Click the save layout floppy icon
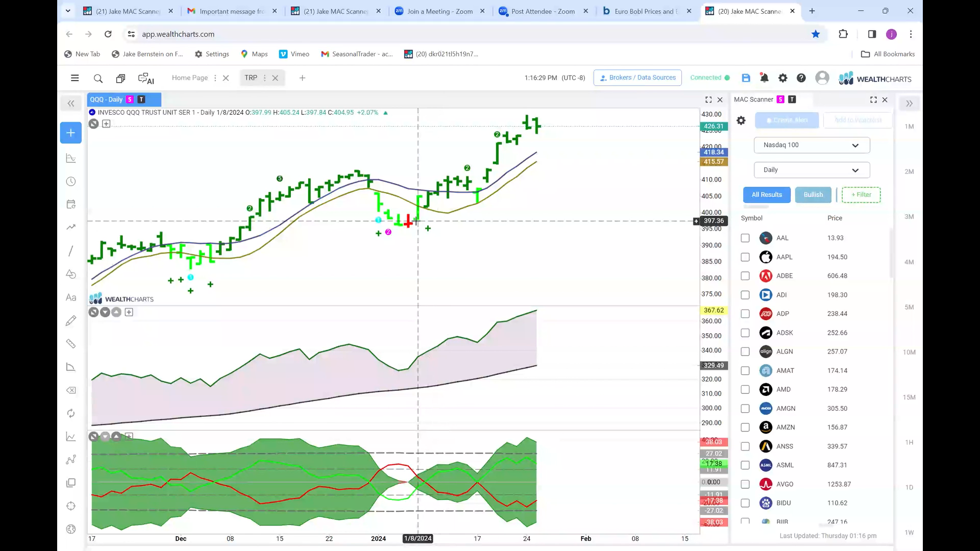This screenshot has width=980, height=551. pos(746,78)
